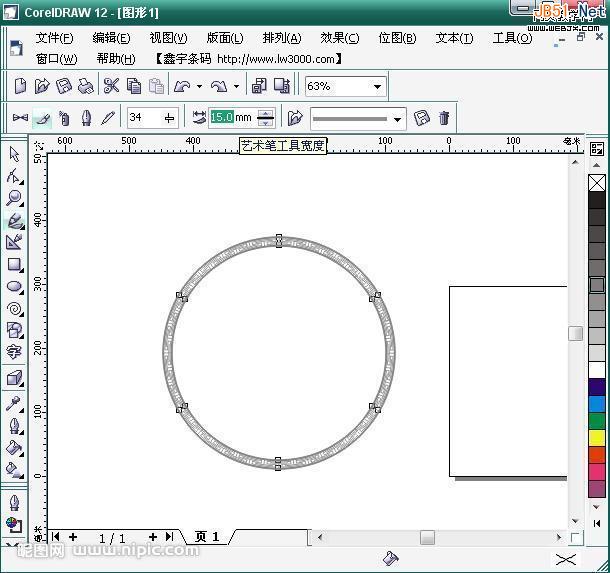Select the Fill bucket tool

point(14,448)
